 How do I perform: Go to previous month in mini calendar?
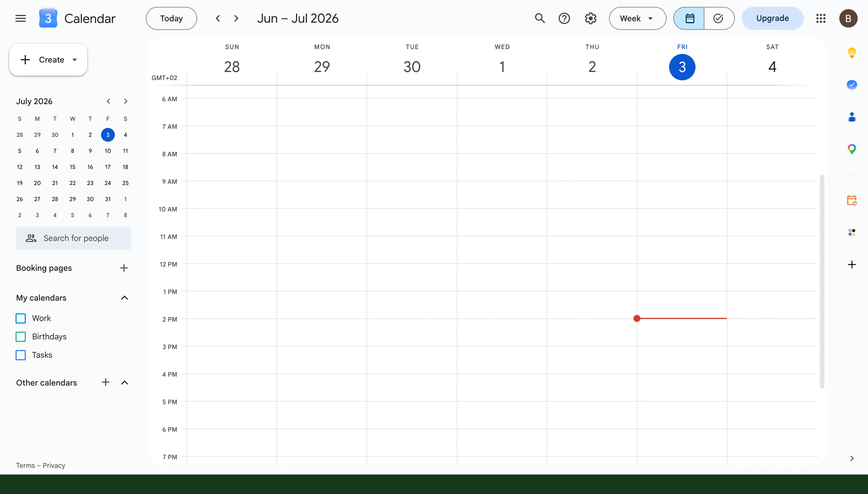[108, 101]
